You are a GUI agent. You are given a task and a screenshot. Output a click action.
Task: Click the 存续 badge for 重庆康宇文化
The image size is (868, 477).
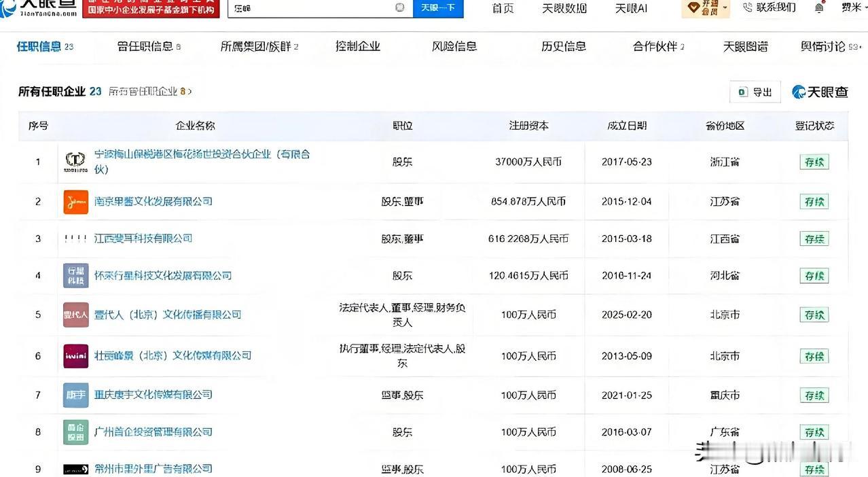[x=814, y=395]
